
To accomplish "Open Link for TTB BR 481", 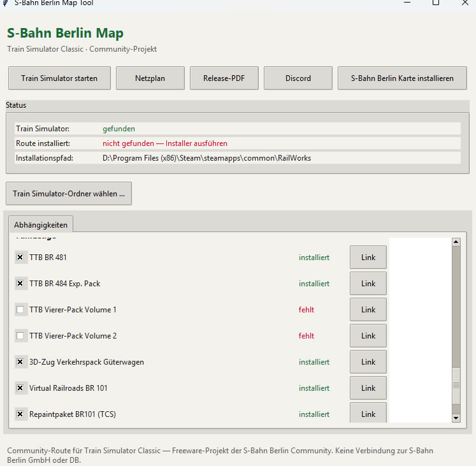I will point(368,258).
